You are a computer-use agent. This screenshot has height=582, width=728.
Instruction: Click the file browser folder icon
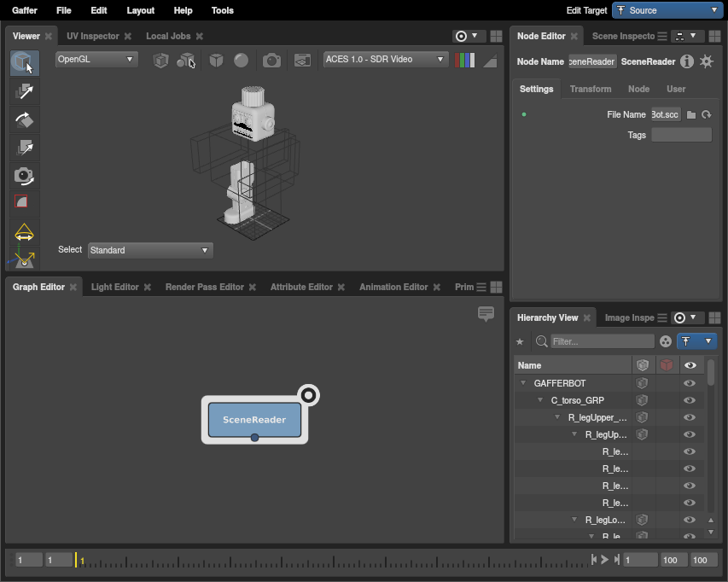(691, 114)
